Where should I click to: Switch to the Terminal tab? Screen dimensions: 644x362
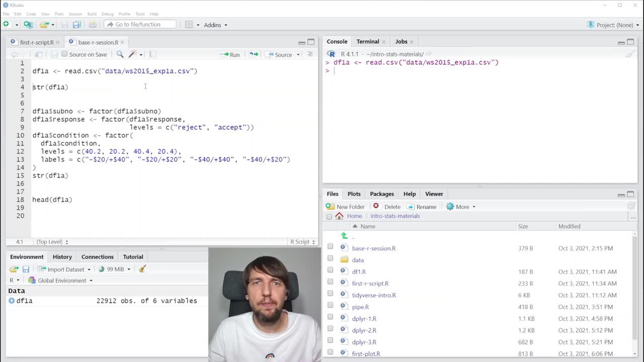[367, 41]
